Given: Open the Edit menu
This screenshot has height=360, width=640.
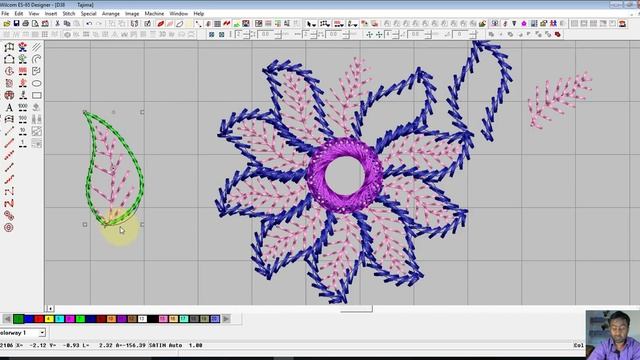Looking at the screenshot, I should 19,13.
